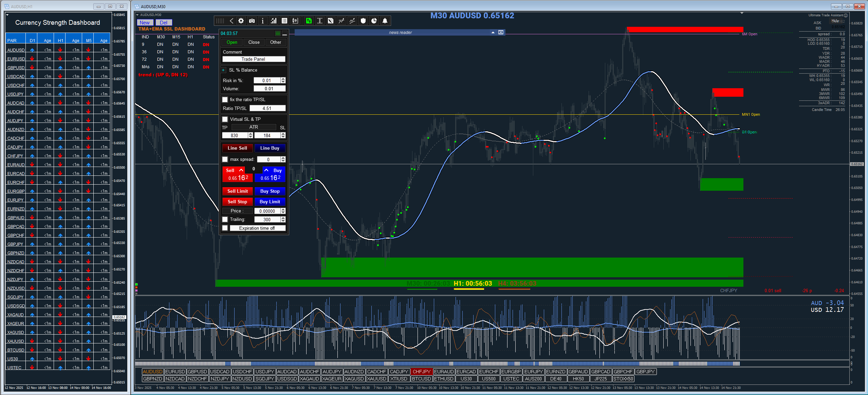The image size is (868, 395).
Task: Enable the Trailing checkbox
Action: 225,220
